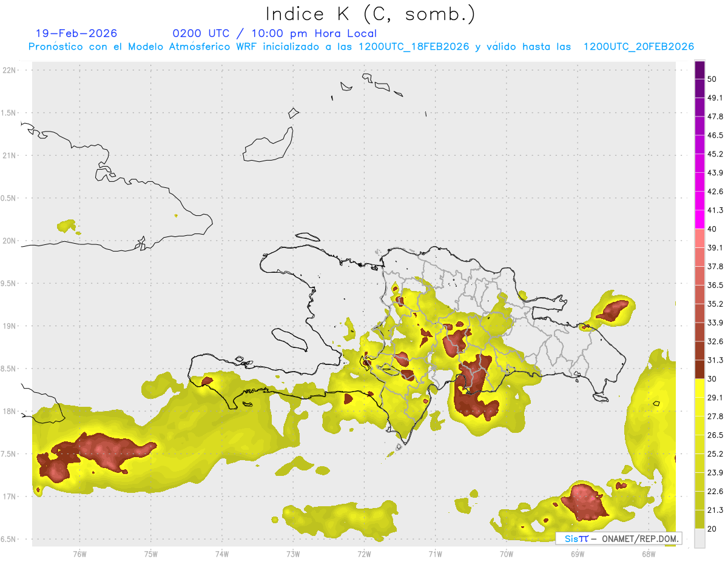Image resolution: width=728 pixels, height=562 pixels.
Task: Click the "75W" longitude label
Action: 151,554
